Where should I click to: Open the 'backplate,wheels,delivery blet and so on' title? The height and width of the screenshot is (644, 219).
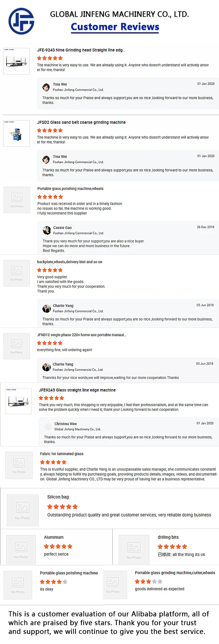point(70,262)
